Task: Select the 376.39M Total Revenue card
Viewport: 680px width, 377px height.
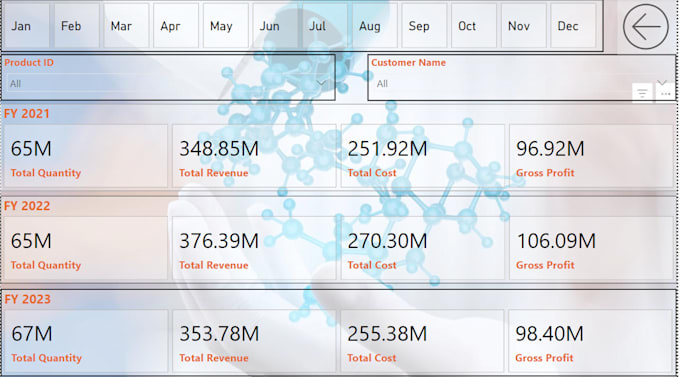Action: [254, 249]
